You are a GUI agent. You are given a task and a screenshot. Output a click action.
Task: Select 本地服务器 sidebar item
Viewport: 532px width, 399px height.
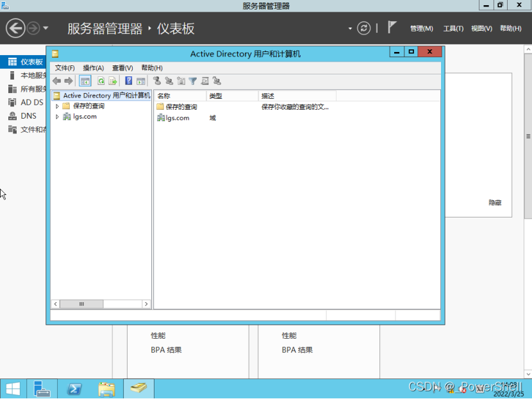click(23, 76)
